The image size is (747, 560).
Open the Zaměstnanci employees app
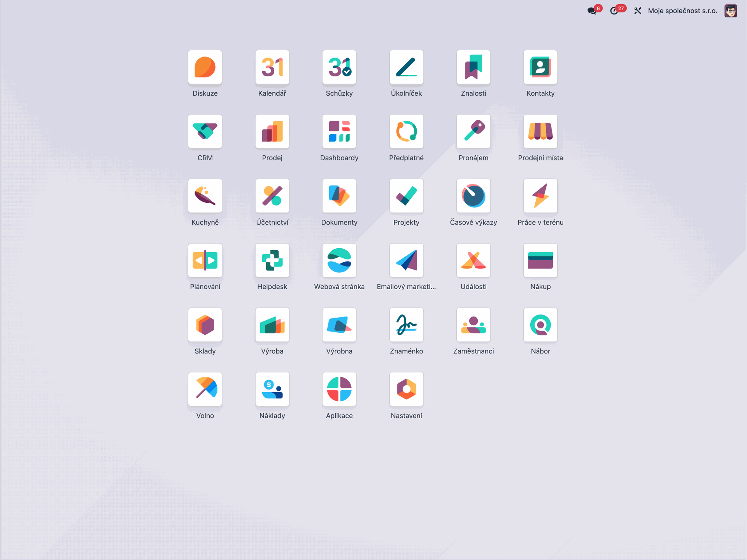tap(473, 325)
